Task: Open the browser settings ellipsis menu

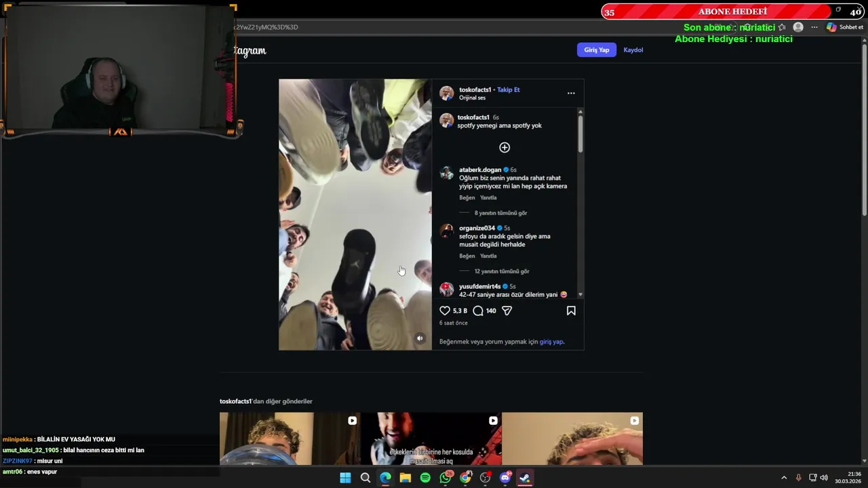Action: (x=814, y=27)
